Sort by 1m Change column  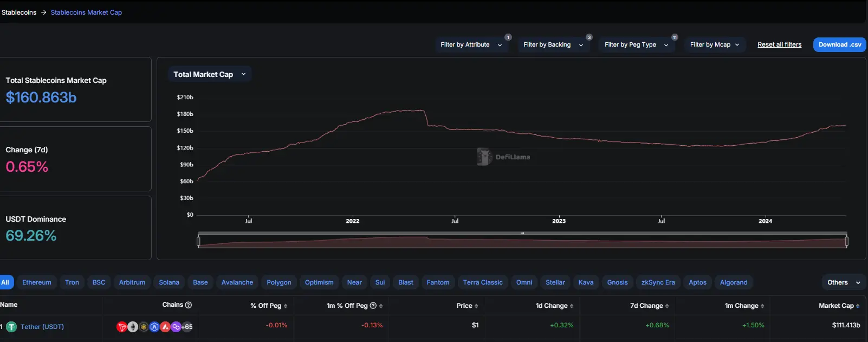762,306
